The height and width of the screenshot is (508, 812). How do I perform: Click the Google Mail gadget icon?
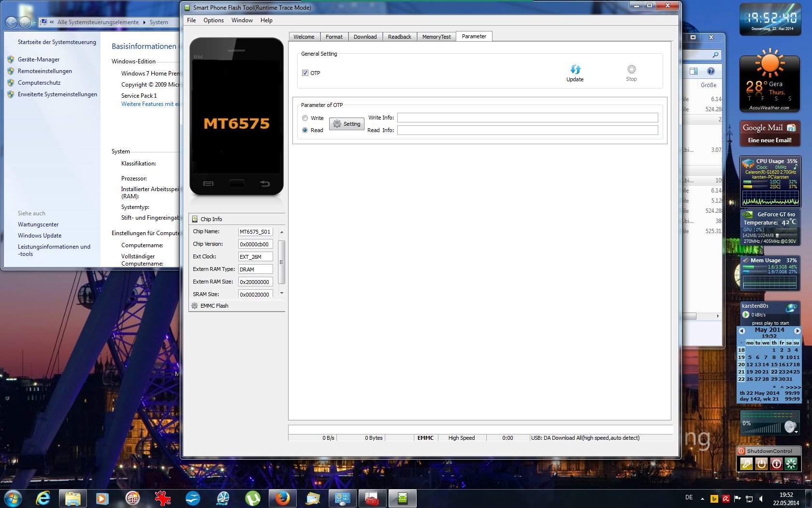click(x=791, y=128)
